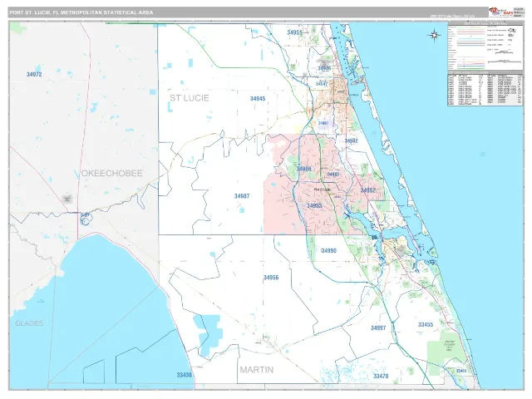Click ZIP code label 33455

point(426,325)
